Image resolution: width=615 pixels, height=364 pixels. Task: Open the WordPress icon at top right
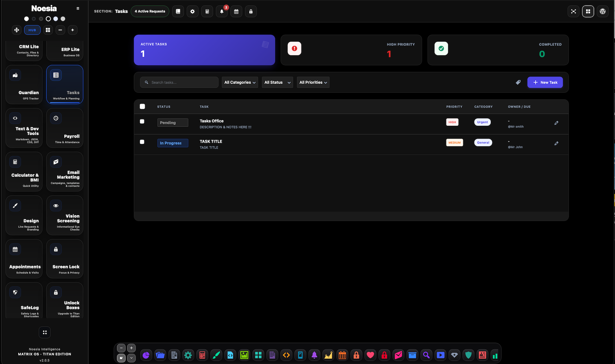pyautogui.click(x=603, y=11)
